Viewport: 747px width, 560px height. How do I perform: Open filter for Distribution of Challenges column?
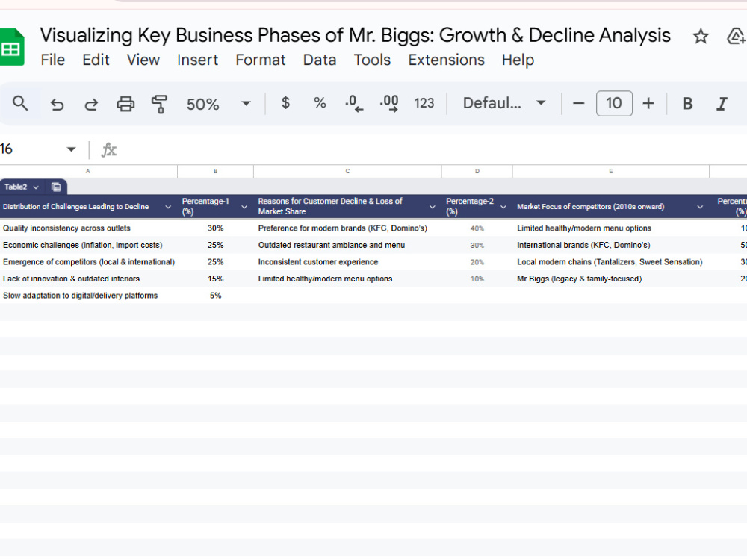pos(167,207)
